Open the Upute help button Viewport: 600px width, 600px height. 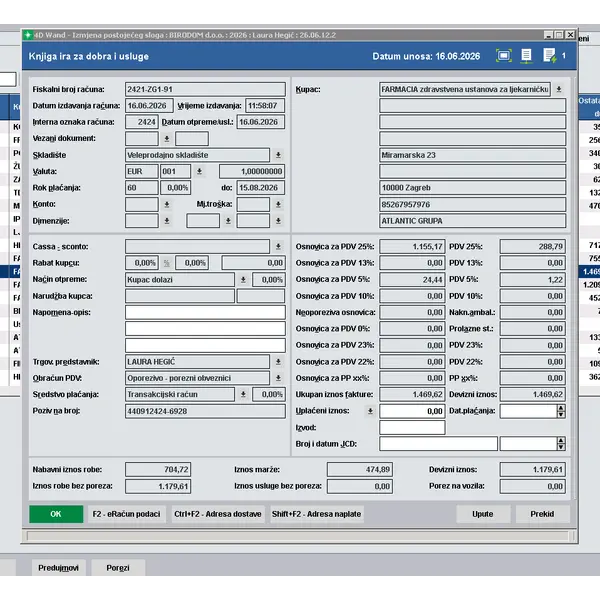point(483,514)
